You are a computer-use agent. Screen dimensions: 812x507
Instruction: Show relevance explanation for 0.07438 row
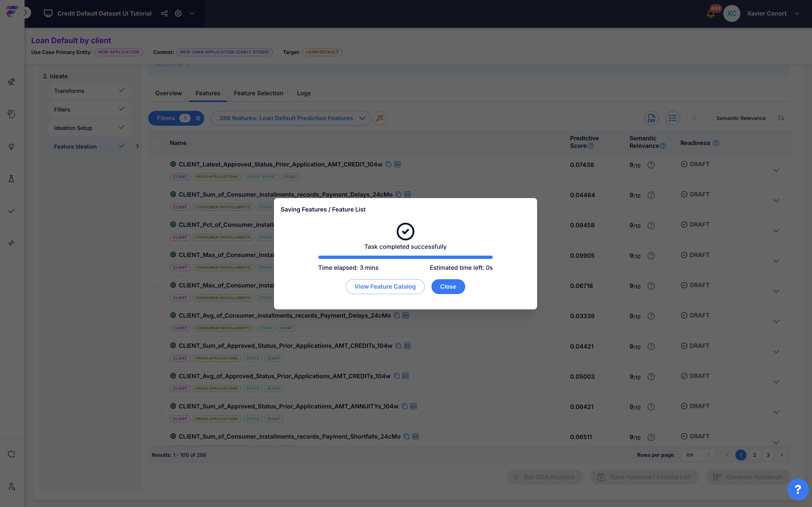click(651, 165)
